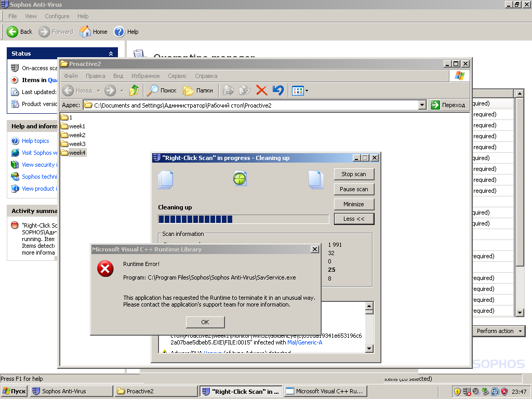Collapse scan details with Less <<
This screenshot has width=532, height=399.
354,219
